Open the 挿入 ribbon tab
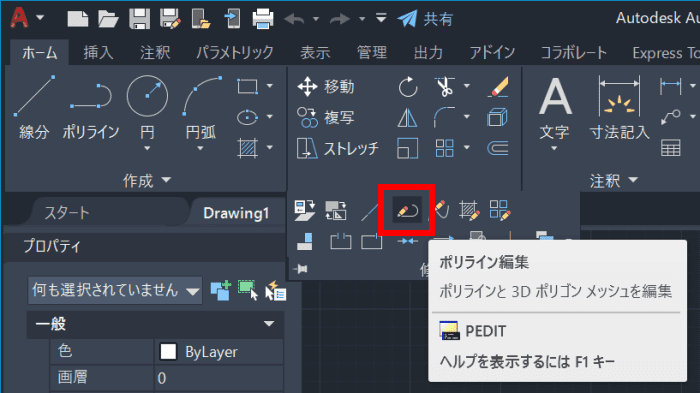The width and height of the screenshot is (700, 393). click(x=98, y=53)
